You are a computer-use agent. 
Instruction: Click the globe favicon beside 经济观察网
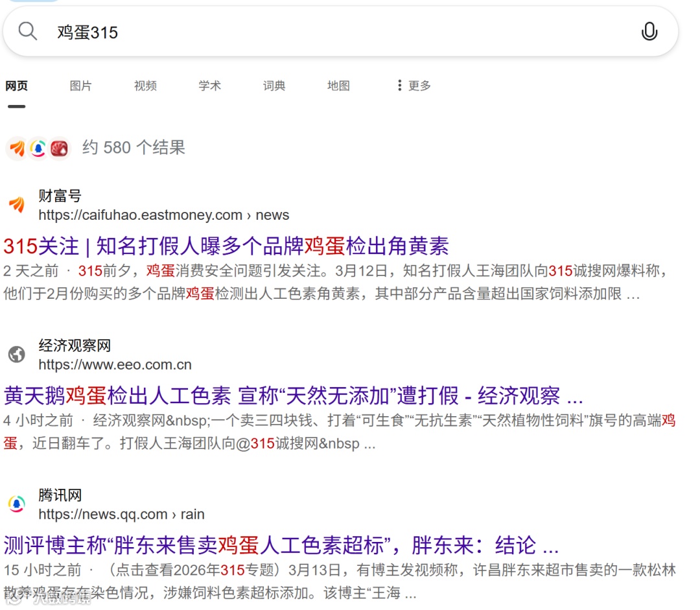point(17,355)
